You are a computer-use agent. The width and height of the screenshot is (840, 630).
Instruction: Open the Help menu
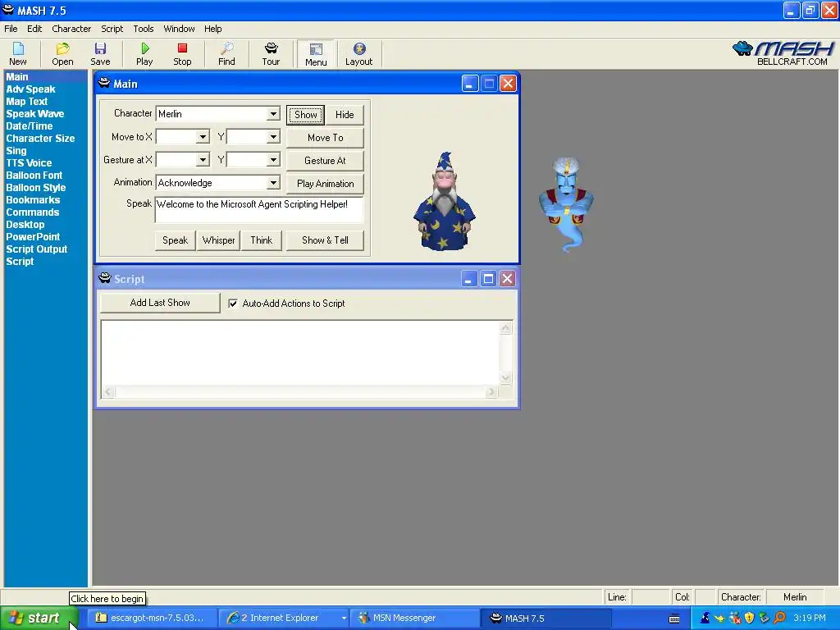(x=212, y=29)
